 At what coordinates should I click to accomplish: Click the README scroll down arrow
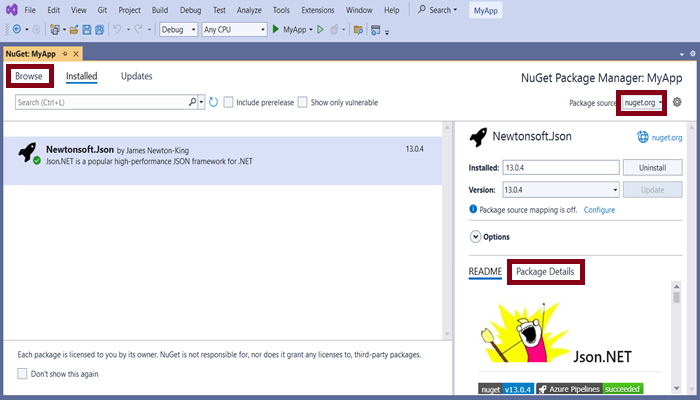677,388
